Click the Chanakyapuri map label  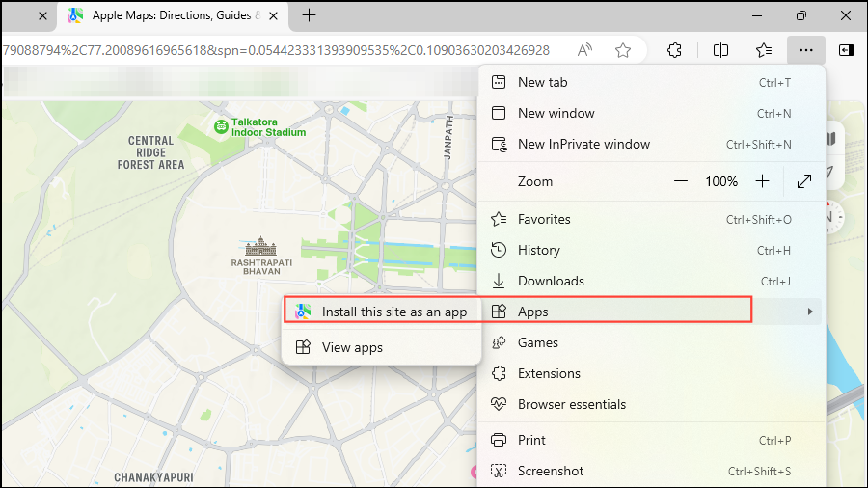(x=154, y=477)
